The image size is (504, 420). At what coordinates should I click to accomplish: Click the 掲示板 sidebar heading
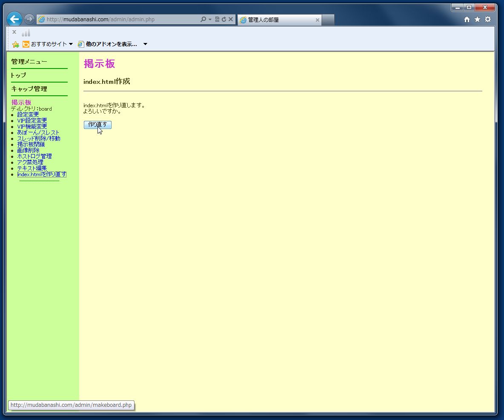pyautogui.click(x=21, y=102)
